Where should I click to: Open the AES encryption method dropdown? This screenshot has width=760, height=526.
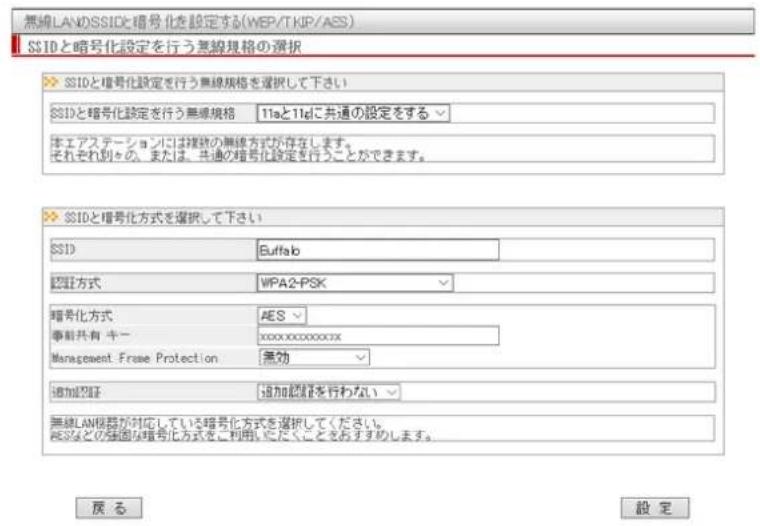(x=282, y=316)
